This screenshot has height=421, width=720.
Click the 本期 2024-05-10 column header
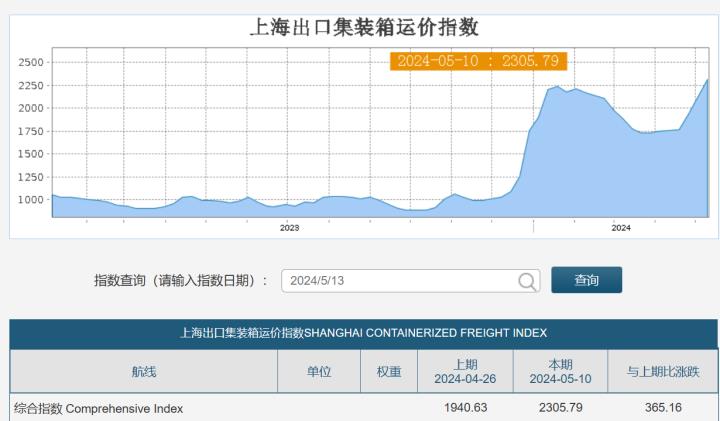[560, 371]
